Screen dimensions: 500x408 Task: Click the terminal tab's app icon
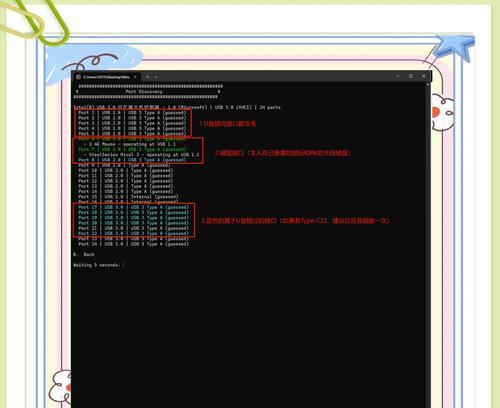tap(78, 77)
